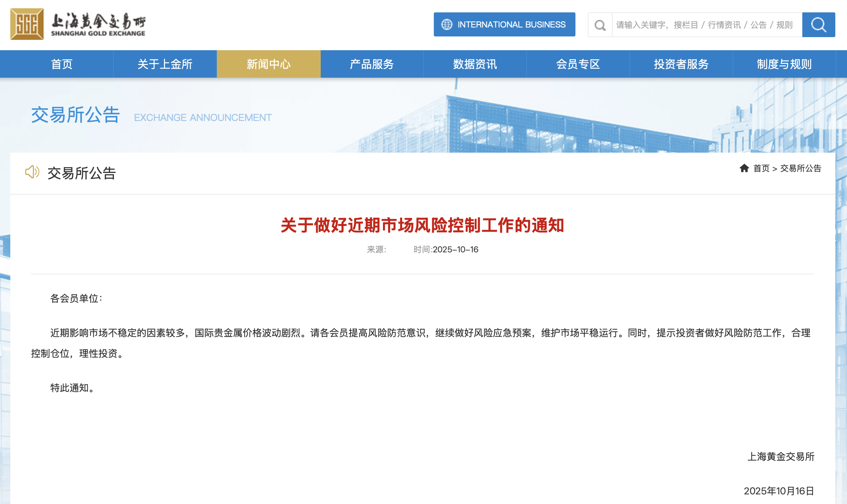Open the 产品服务 menu
847x504 pixels.
(372, 64)
